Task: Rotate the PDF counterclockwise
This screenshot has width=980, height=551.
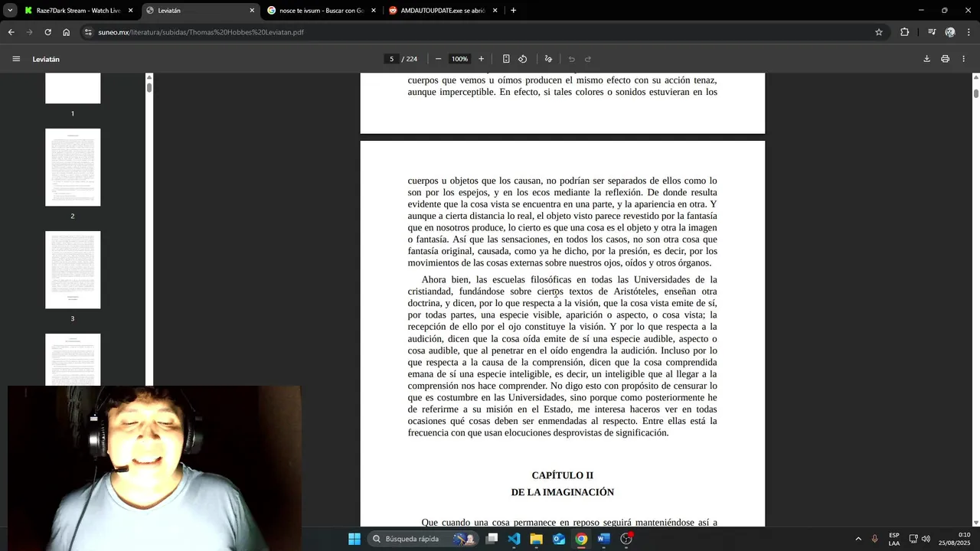Action: tap(523, 59)
